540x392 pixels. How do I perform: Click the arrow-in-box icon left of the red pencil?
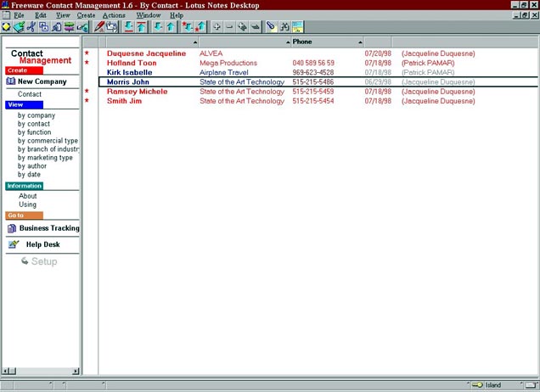82,27
